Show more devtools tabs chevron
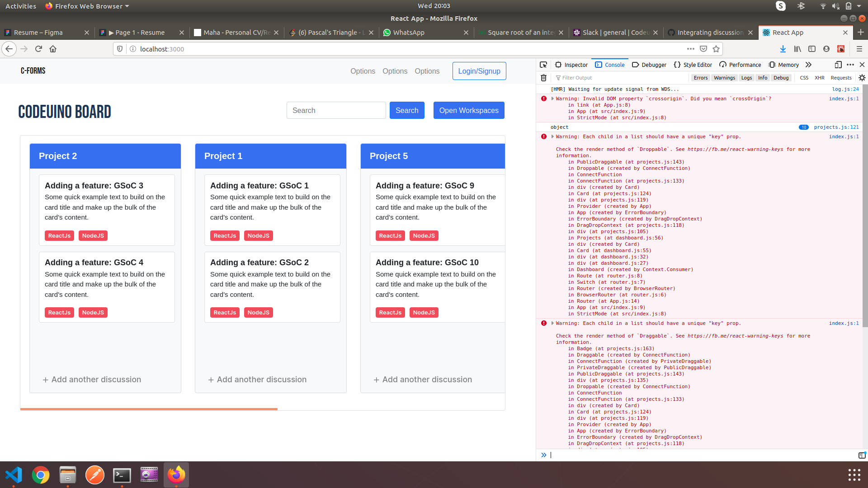The height and width of the screenshot is (488, 868). pyautogui.click(x=808, y=65)
